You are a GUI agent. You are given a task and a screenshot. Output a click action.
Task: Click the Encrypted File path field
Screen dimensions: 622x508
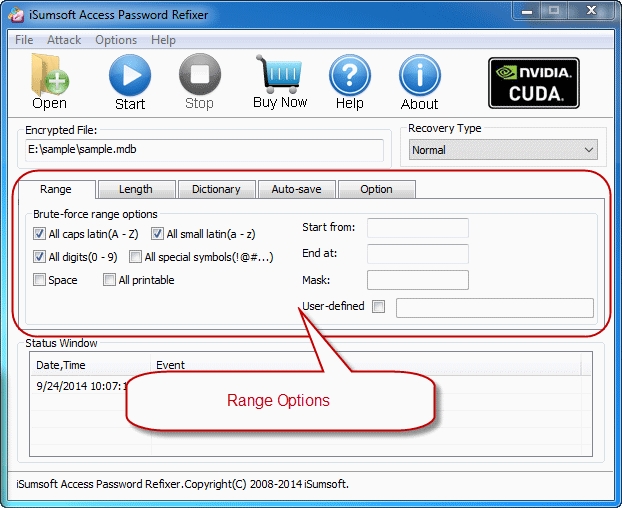pyautogui.click(x=204, y=150)
